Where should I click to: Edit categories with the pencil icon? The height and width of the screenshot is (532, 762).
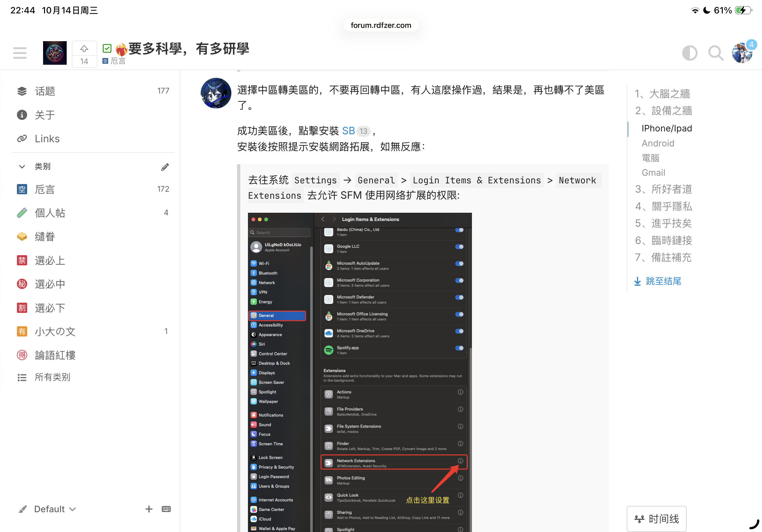click(165, 167)
